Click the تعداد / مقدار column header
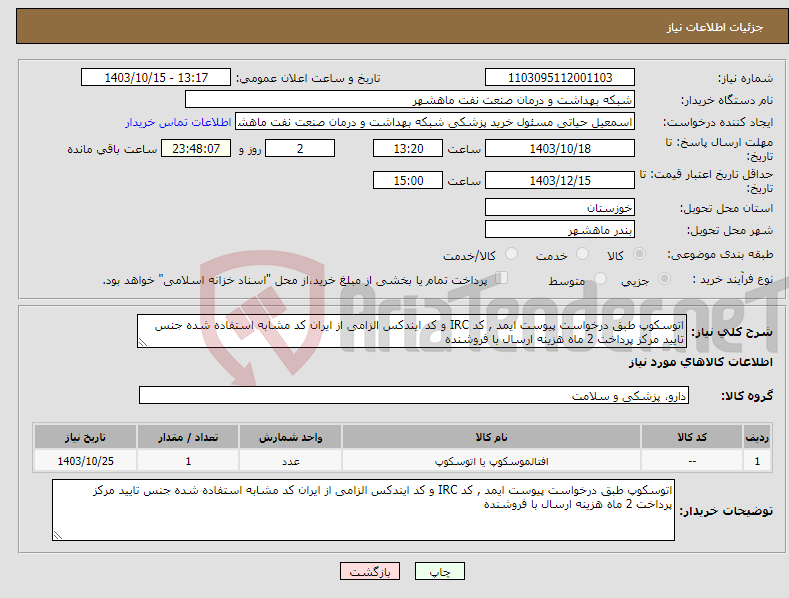The height and width of the screenshot is (598, 789). 188,437
